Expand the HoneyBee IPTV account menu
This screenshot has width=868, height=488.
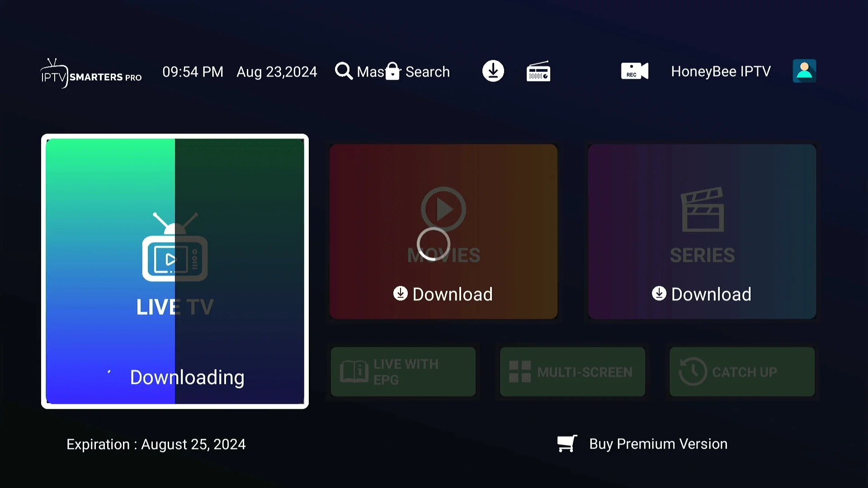click(805, 71)
